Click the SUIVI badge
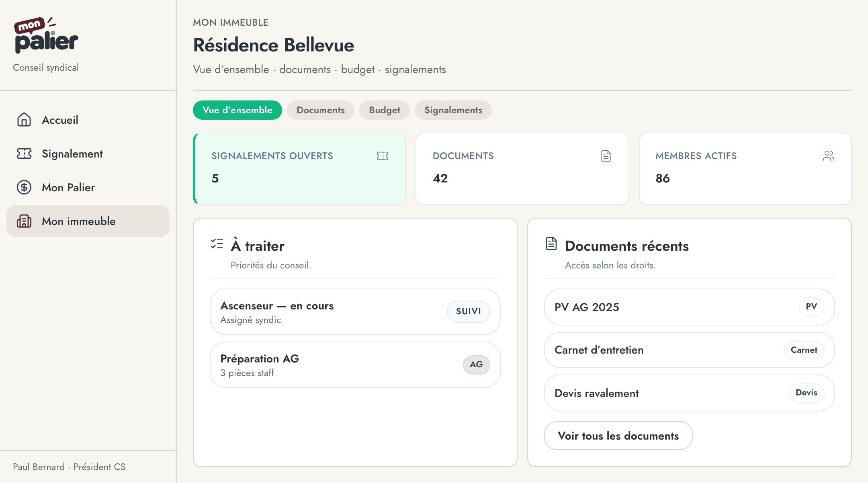The image size is (868, 483). pyautogui.click(x=469, y=311)
